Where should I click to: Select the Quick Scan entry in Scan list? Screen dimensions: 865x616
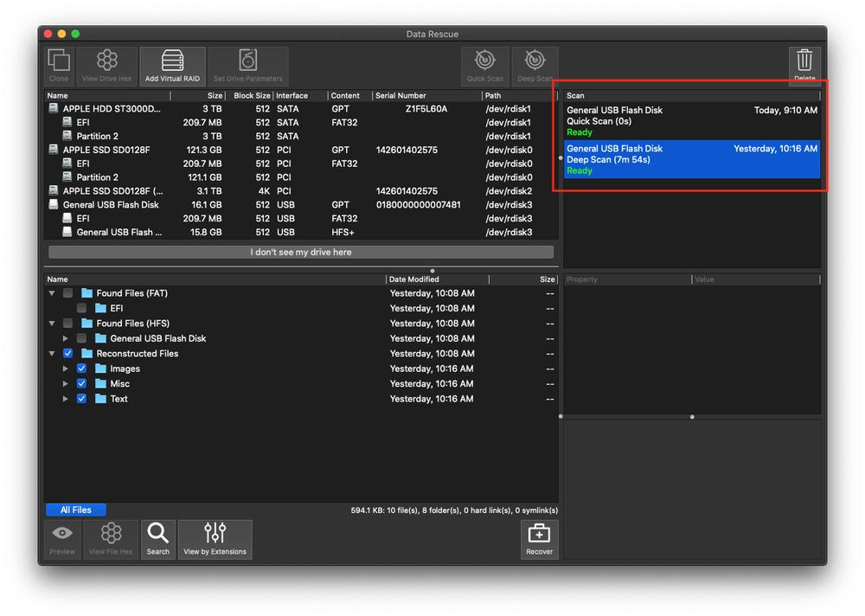[x=690, y=120]
